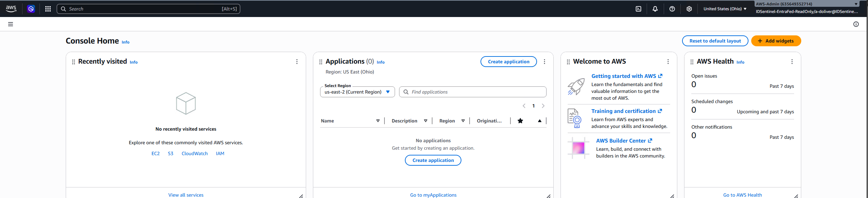Open the CloudWatch service link
The width and height of the screenshot is (868, 198).
[x=194, y=153]
